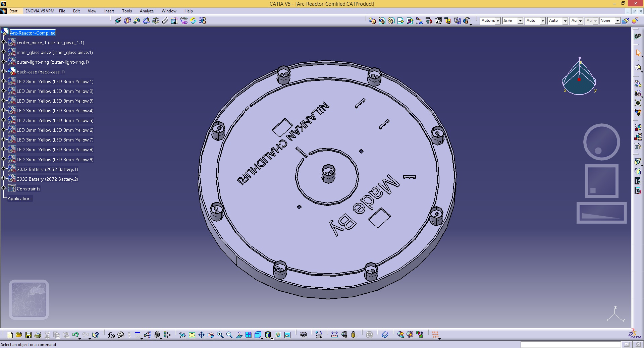Click the Painter brush icon beside None dropdown
This screenshot has height=348, width=644.
tap(625, 21)
